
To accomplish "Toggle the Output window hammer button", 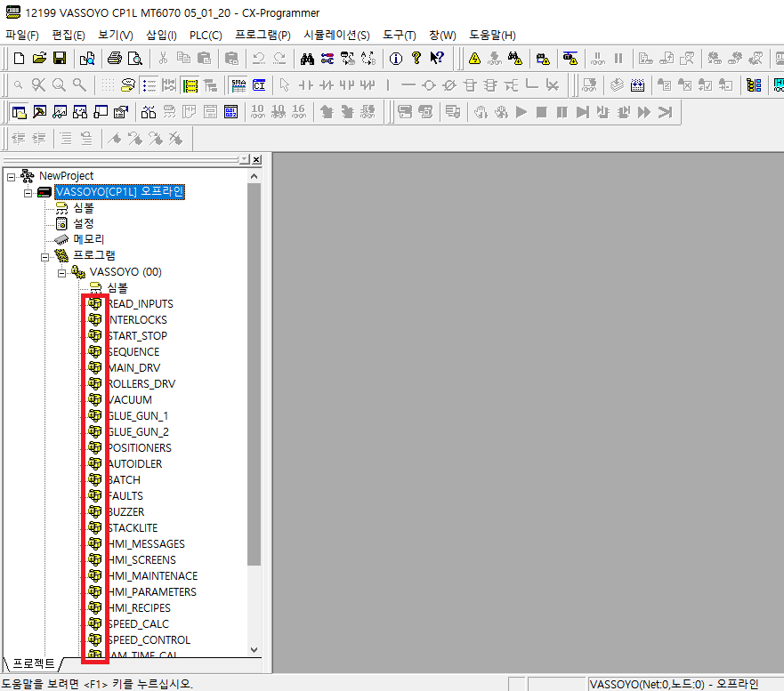I will [39, 112].
